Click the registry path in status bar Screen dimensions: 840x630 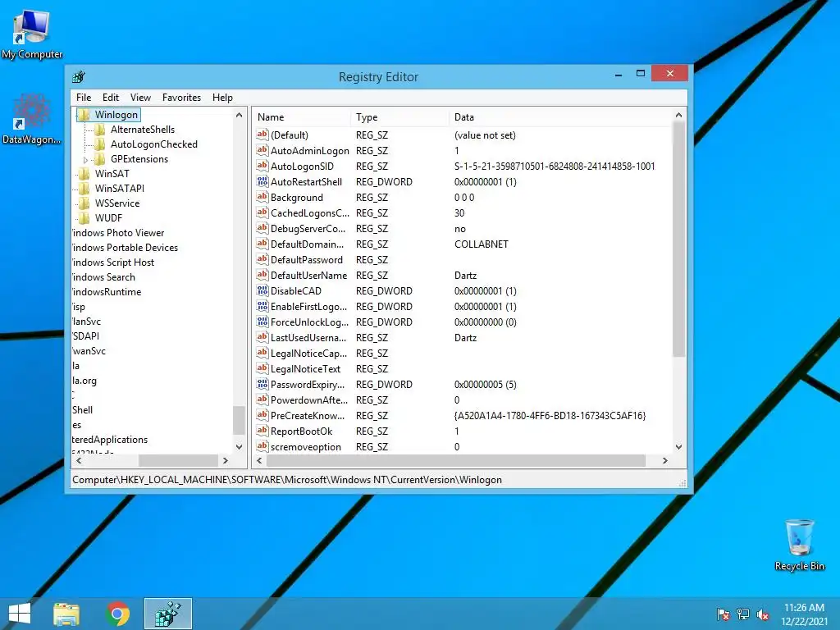pos(287,480)
